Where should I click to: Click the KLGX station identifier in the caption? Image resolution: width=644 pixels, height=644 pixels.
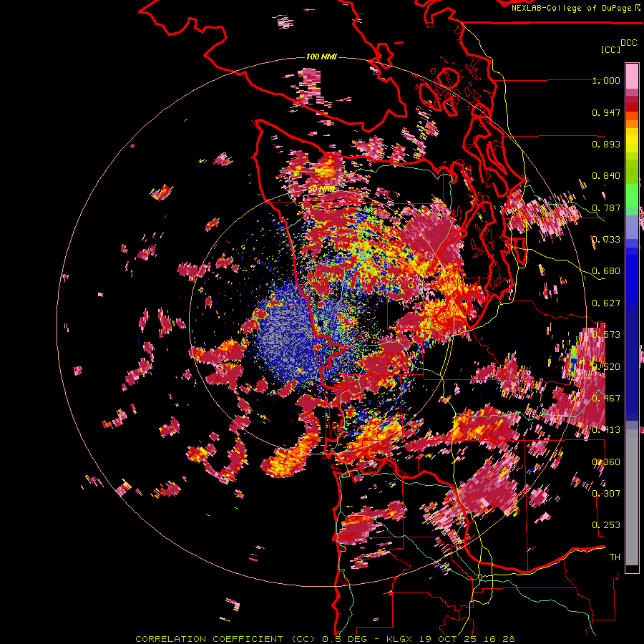(399, 639)
